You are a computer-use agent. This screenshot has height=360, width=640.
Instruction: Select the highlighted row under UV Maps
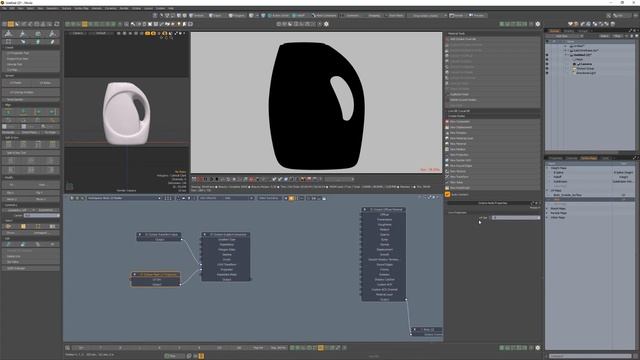590,200
